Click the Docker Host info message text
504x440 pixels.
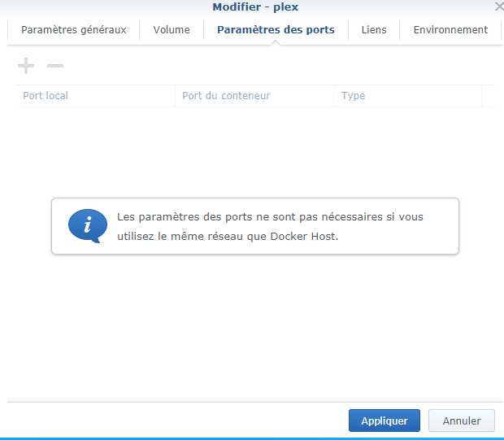270,226
